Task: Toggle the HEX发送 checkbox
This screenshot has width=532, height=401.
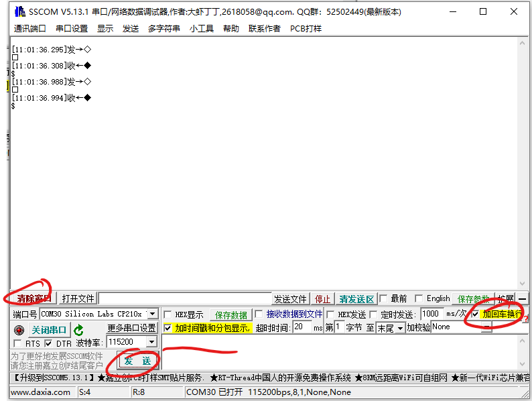Action: point(330,314)
